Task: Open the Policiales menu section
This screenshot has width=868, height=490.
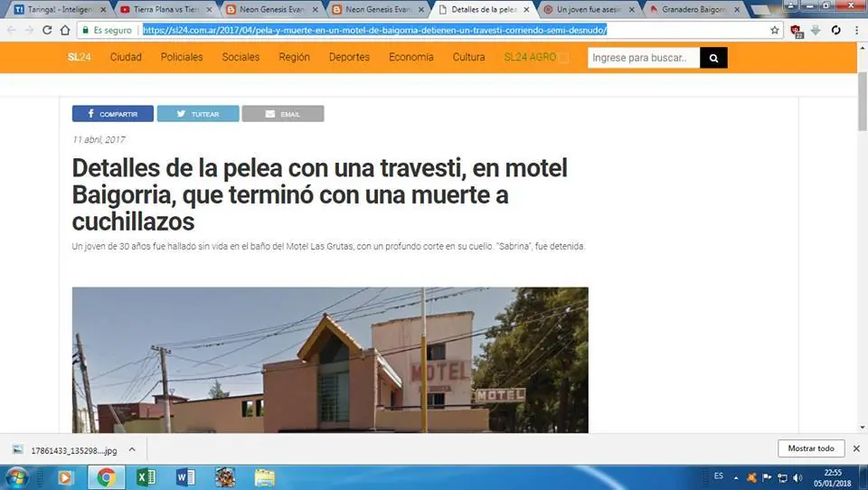Action: pyautogui.click(x=182, y=57)
